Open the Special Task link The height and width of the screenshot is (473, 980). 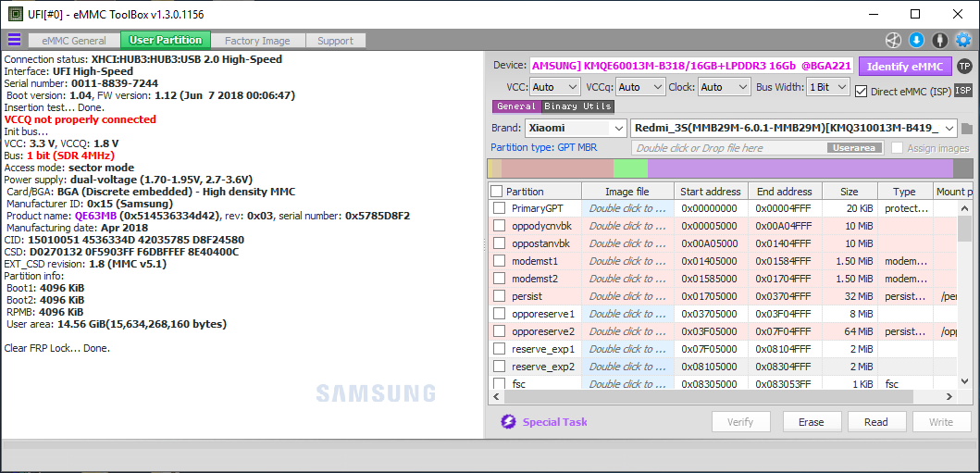pos(555,422)
